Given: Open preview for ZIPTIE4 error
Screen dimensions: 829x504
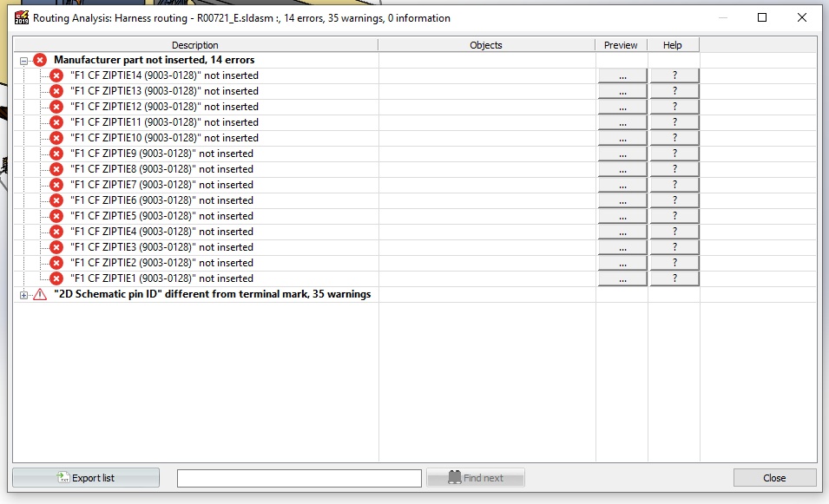Looking at the screenshot, I should coord(622,232).
